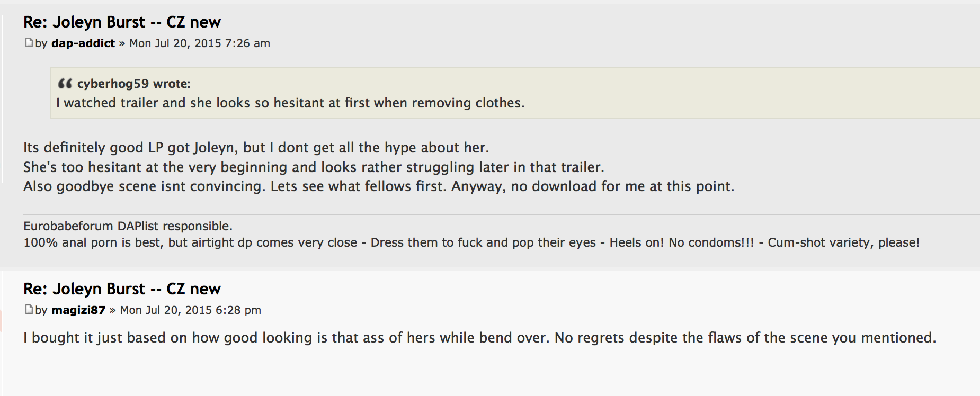980x396 pixels.
Task: Click the post icon beside dap-addict's byline
Action: [29, 43]
